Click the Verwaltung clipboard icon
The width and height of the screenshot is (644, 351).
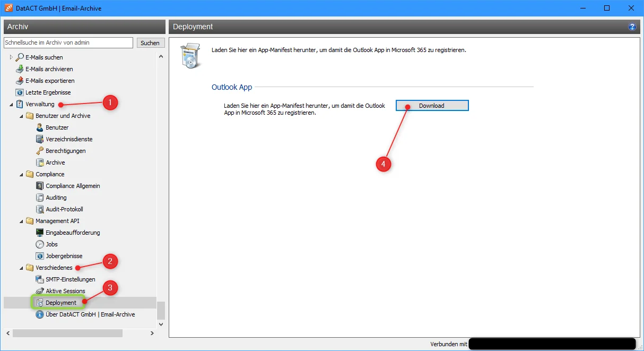(x=20, y=104)
